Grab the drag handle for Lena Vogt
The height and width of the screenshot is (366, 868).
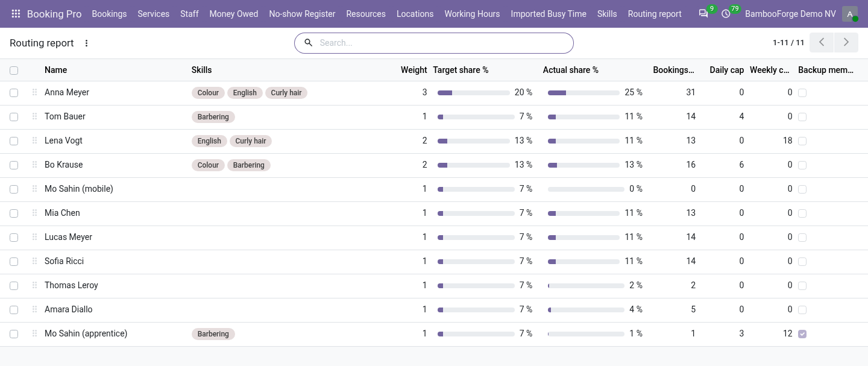34,140
